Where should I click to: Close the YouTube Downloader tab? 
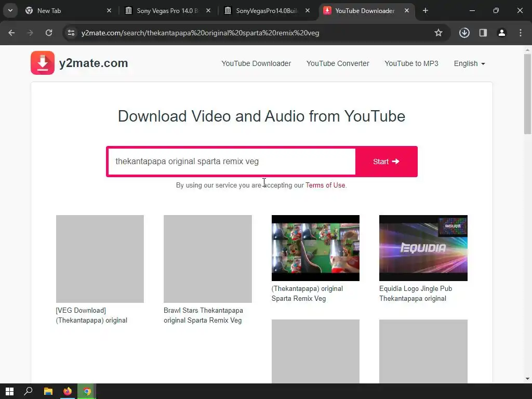click(407, 11)
